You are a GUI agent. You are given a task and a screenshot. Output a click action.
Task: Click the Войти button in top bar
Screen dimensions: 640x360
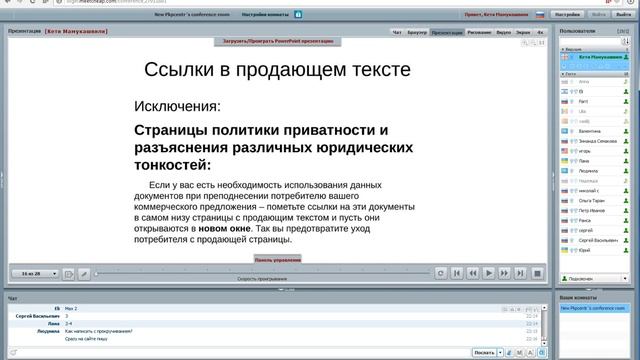[598, 14]
